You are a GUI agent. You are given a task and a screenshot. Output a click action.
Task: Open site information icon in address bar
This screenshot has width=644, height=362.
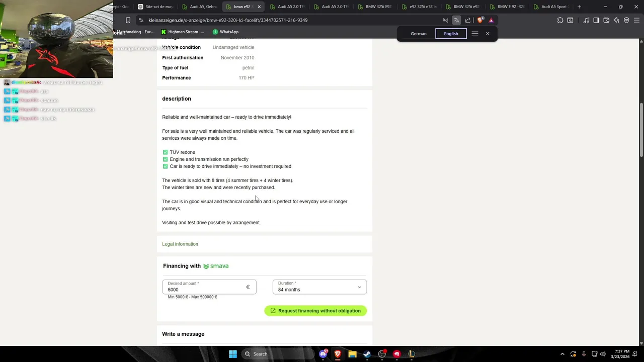(x=141, y=20)
